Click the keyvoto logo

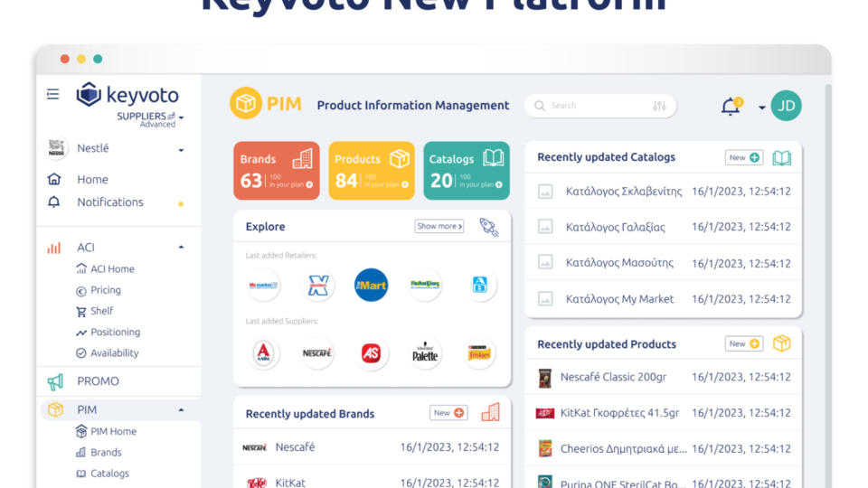(x=127, y=95)
